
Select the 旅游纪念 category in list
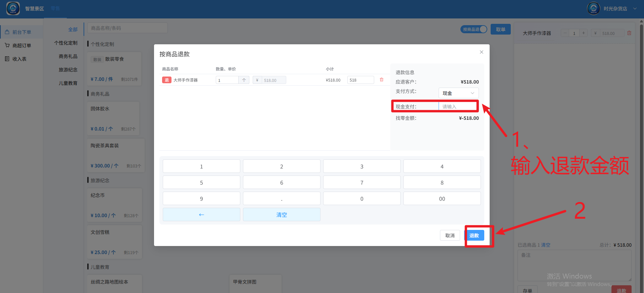[68, 69]
